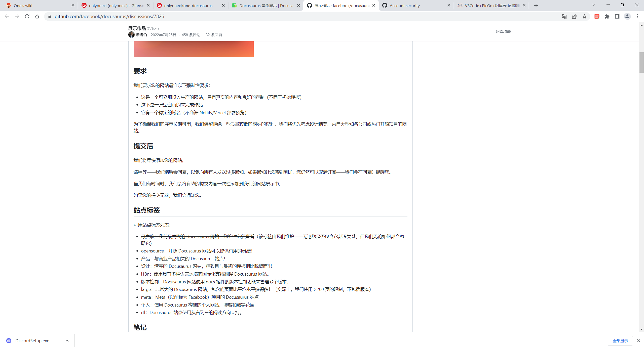644x347 pixels.
Task: Close the onlyonexl/one-docusaurus tab
Action: click(223, 5)
